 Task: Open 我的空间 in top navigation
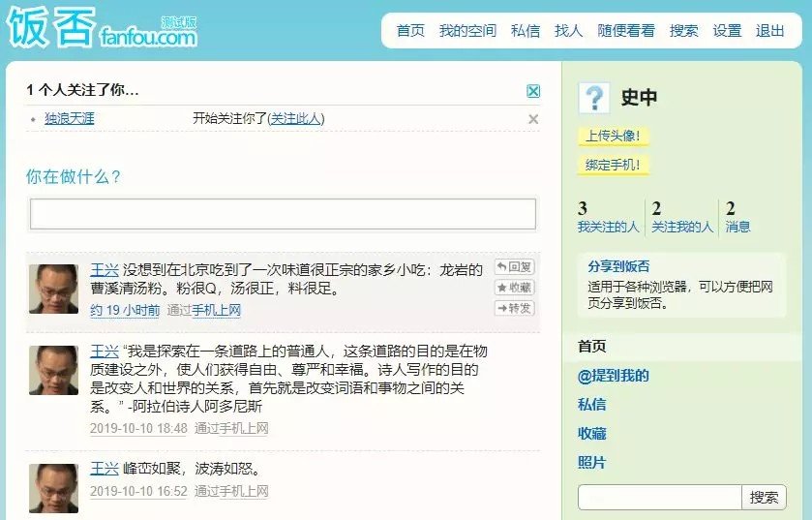467,31
